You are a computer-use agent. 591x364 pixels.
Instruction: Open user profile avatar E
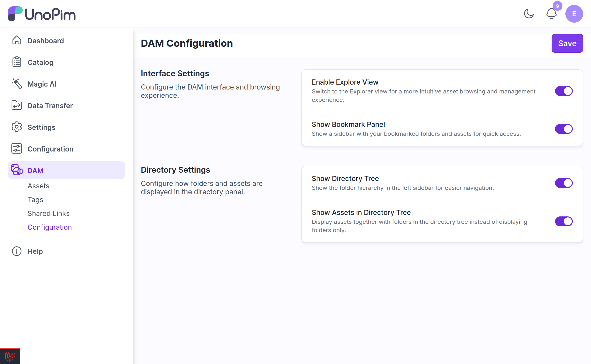(x=574, y=14)
